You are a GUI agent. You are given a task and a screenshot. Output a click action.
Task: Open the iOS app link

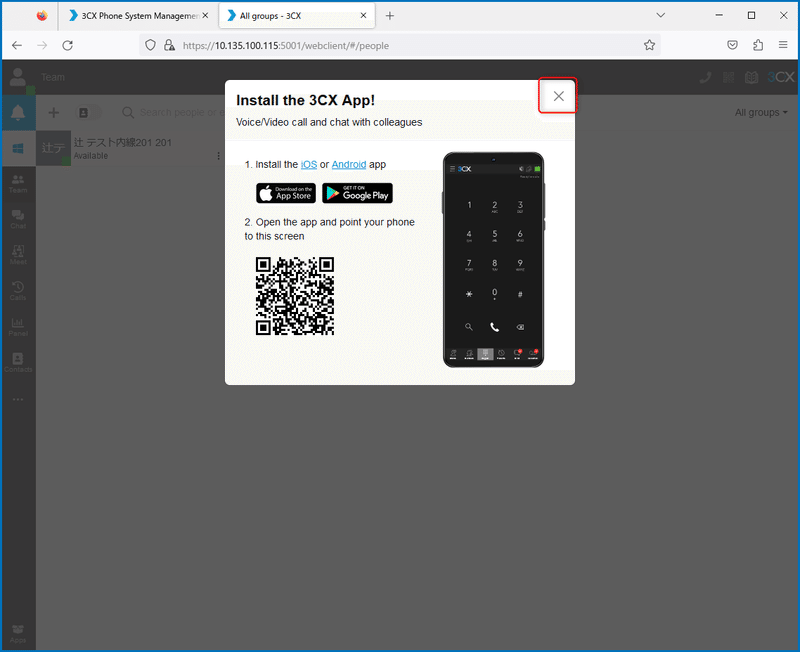pyautogui.click(x=309, y=164)
